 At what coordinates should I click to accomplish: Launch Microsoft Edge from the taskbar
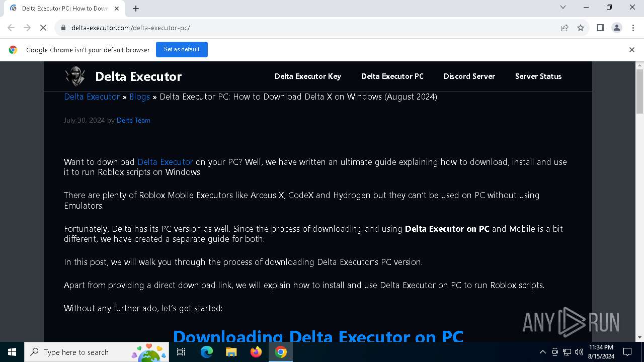[207, 352]
